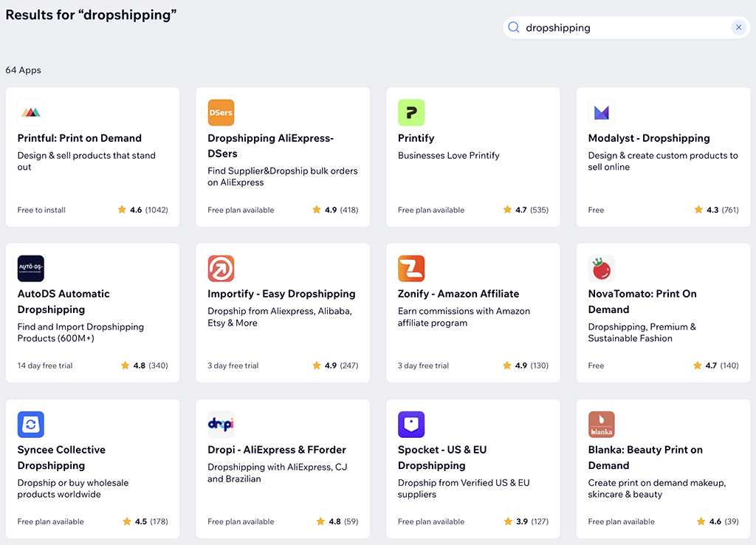Image resolution: width=756 pixels, height=545 pixels.
Task: Click Printful's 'Free to install' label
Action: [x=41, y=210]
